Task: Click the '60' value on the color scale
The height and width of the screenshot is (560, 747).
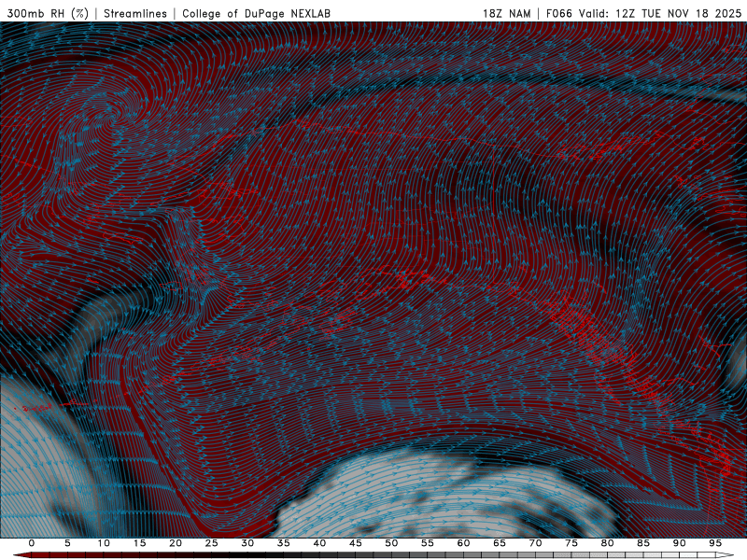Action: (x=463, y=543)
